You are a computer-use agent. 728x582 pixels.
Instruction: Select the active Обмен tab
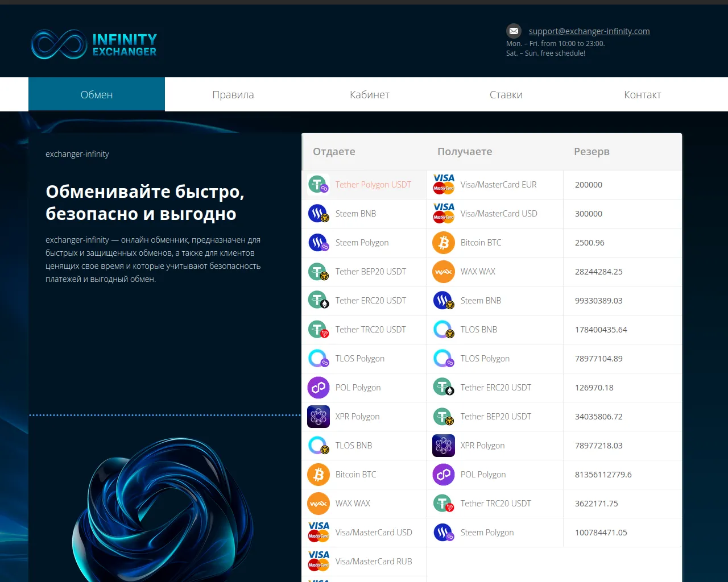97,95
